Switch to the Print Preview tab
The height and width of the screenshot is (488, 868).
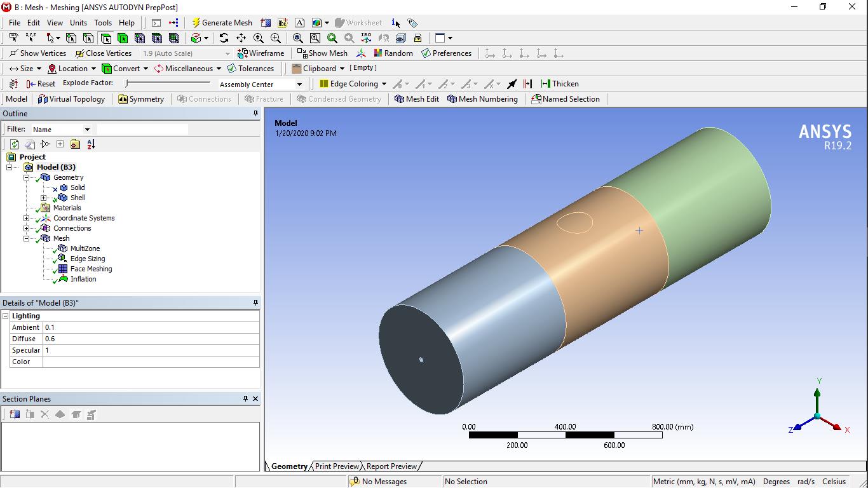(x=337, y=466)
